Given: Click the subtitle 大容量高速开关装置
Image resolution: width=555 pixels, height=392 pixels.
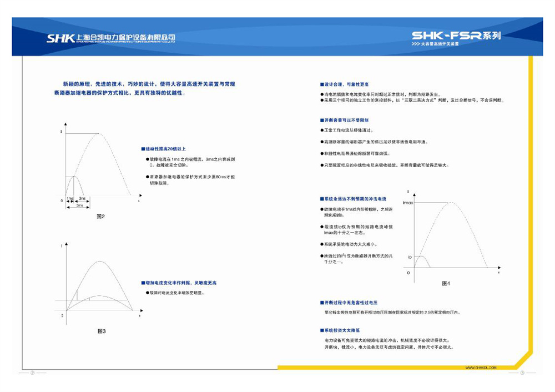Looking at the screenshot, I should 440,44.
